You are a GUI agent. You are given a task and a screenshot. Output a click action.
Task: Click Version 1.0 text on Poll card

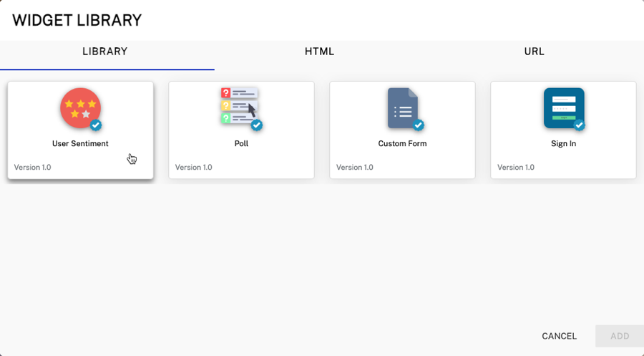[194, 168]
